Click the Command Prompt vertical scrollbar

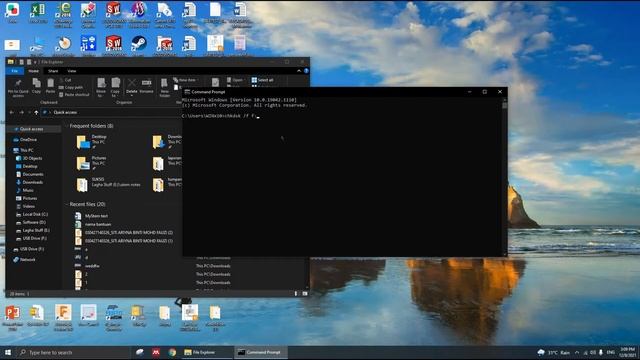click(x=504, y=176)
